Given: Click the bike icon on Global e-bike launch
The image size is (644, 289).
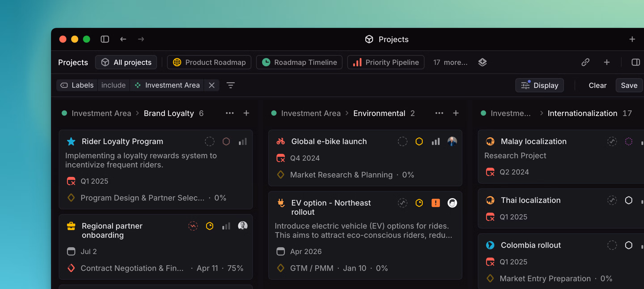Looking at the screenshot, I should pyautogui.click(x=281, y=141).
